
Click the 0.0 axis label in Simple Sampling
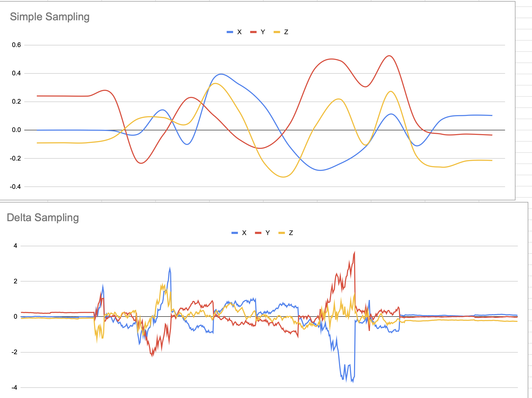point(16,130)
